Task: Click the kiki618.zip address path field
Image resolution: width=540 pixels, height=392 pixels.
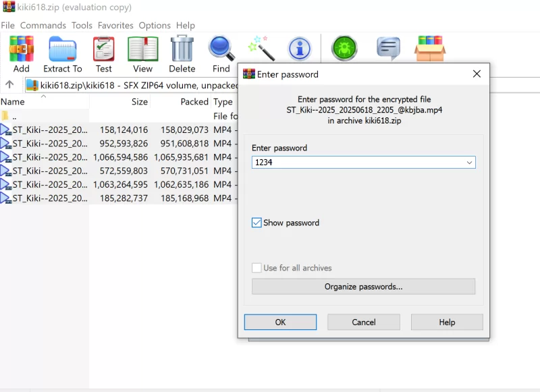Action: coord(132,85)
